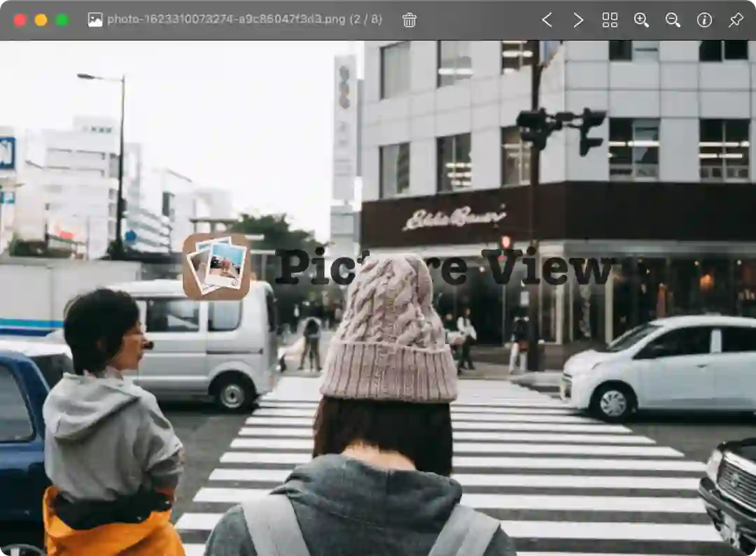Select the photo-1623310073274 filename title

click(226, 20)
